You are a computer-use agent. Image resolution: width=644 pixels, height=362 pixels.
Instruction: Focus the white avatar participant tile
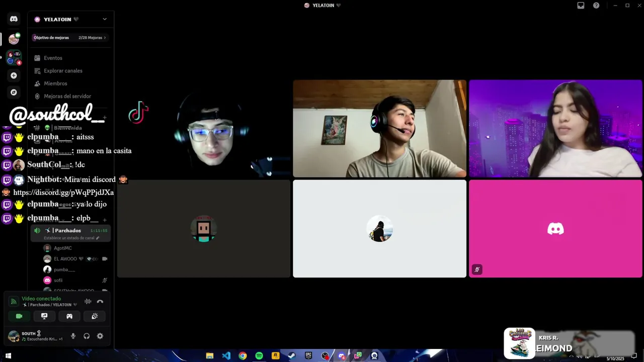click(x=380, y=229)
